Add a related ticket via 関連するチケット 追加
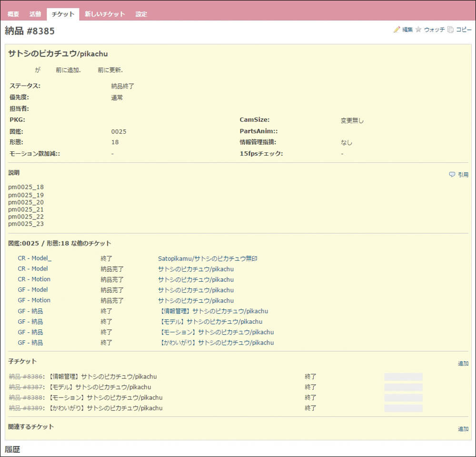This screenshot has height=457, width=476. coord(463,429)
